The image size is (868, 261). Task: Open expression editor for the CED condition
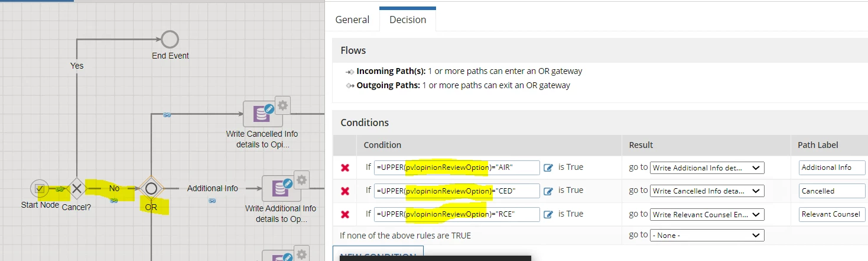[x=548, y=191]
